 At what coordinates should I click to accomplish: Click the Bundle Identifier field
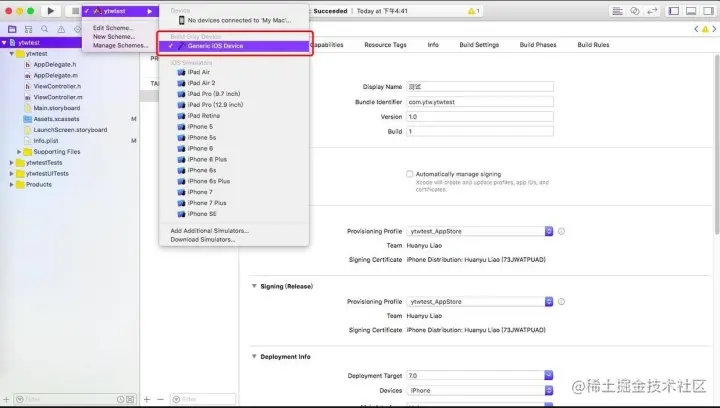pyautogui.click(x=480, y=102)
